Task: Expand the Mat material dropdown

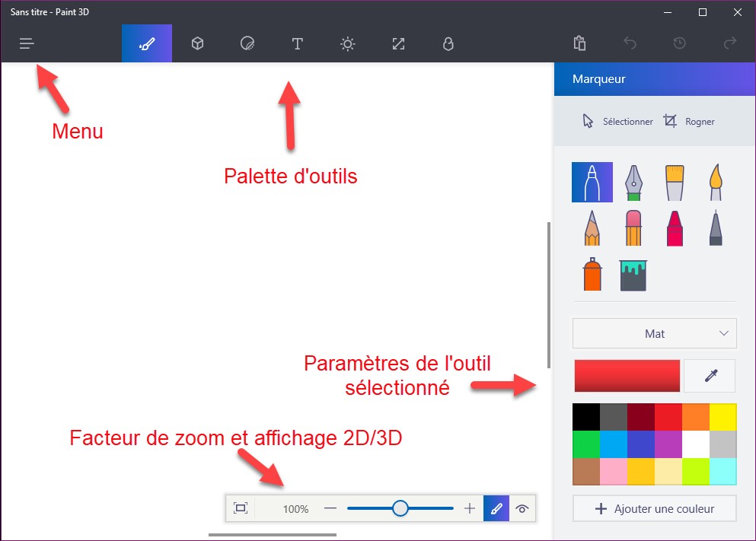Action: [654, 333]
